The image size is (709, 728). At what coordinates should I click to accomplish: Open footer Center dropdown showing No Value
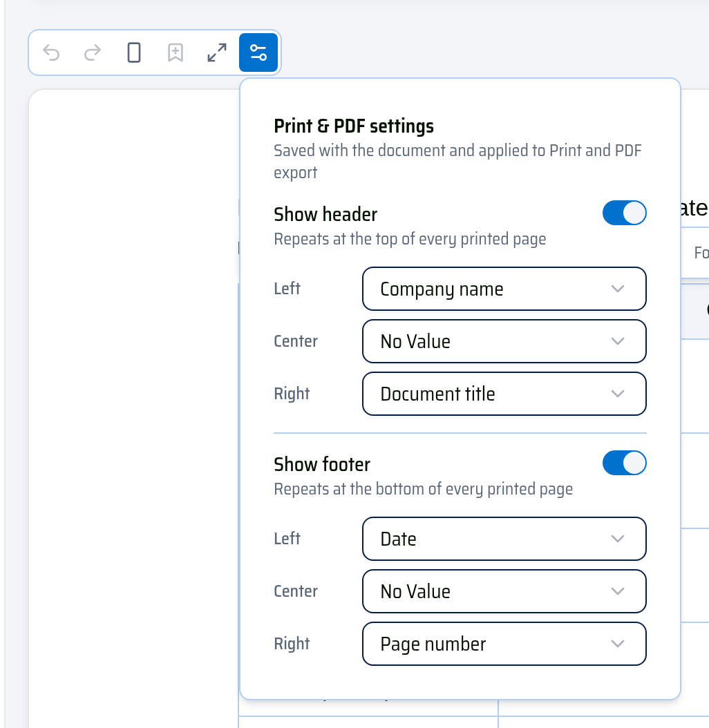[x=504, y=591]
